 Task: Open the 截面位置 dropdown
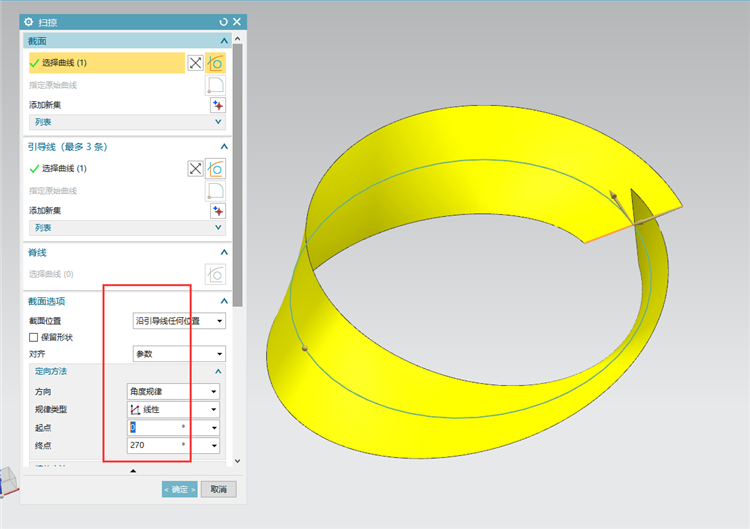pyautogui.click(x=179, y=321)
